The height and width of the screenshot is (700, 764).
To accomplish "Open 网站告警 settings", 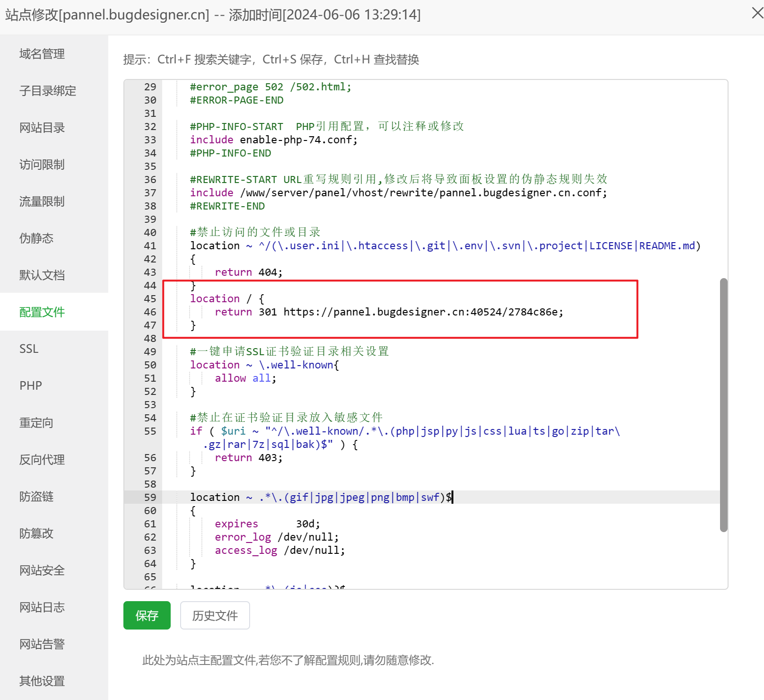I will 42,644.
